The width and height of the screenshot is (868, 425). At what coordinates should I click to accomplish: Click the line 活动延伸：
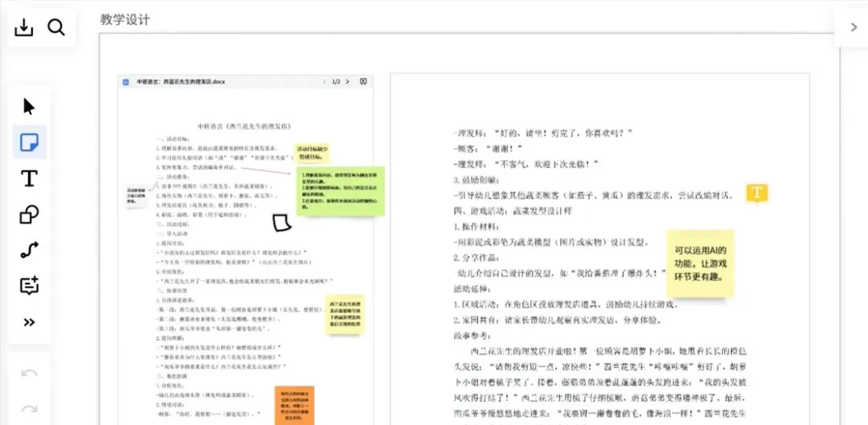(x=473, y=289)
